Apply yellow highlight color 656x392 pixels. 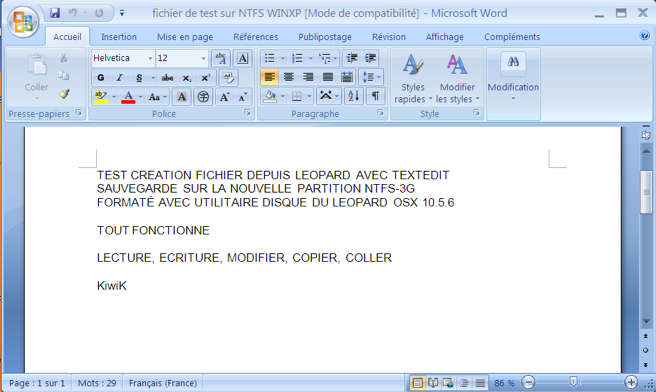point(101,97)
